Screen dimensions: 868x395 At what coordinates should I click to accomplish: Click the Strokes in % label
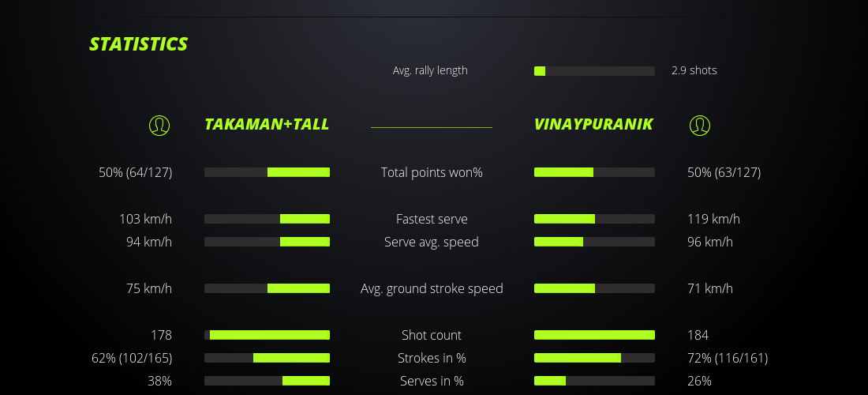coord(432,358)
